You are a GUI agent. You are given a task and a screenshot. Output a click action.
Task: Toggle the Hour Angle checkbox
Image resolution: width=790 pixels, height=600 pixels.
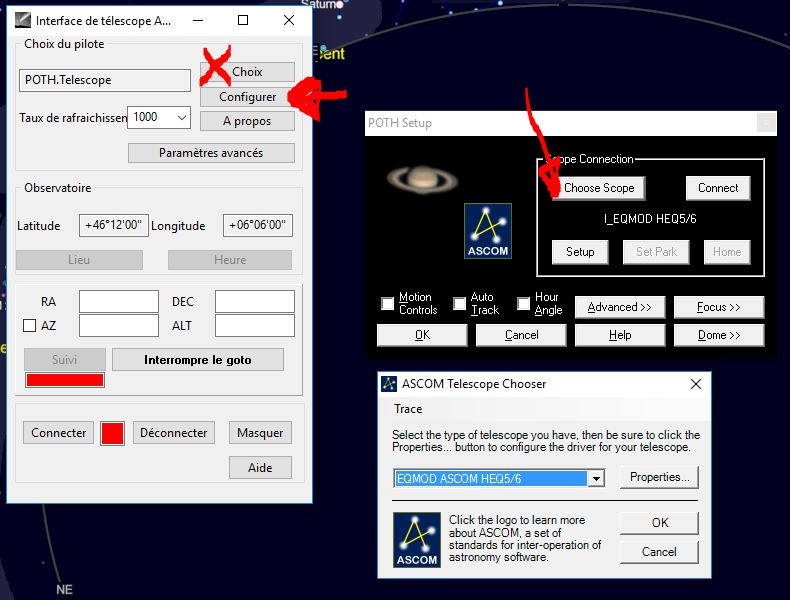click(523, 303)
